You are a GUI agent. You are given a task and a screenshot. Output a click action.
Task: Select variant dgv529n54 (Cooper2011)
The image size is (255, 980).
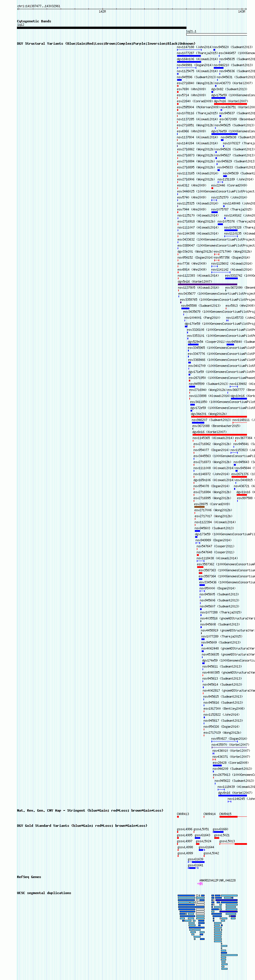click(x=206, y=342)
